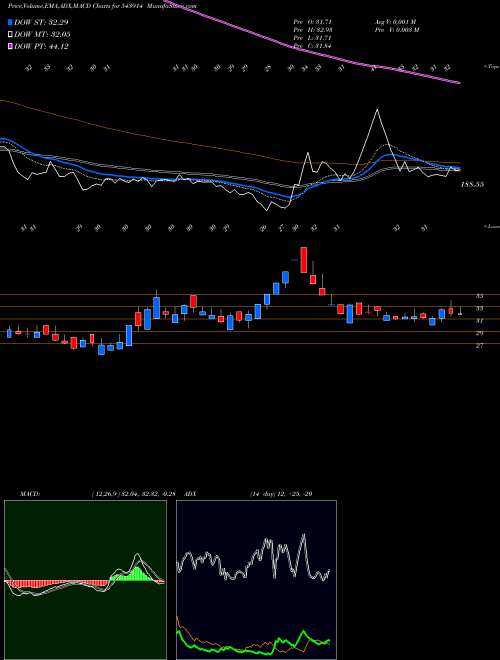Click the chart title mentioning 543914

(102, 6)
